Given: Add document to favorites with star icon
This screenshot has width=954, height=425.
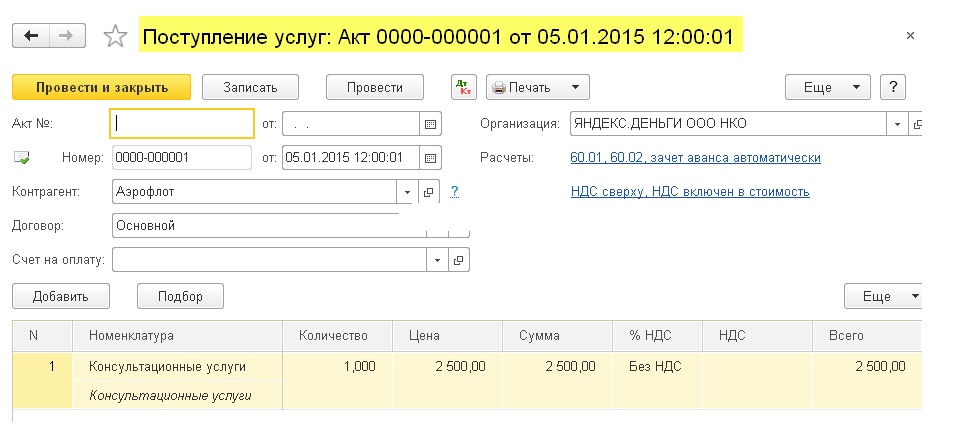Looking at the screenshot, I should click(115, 36).
